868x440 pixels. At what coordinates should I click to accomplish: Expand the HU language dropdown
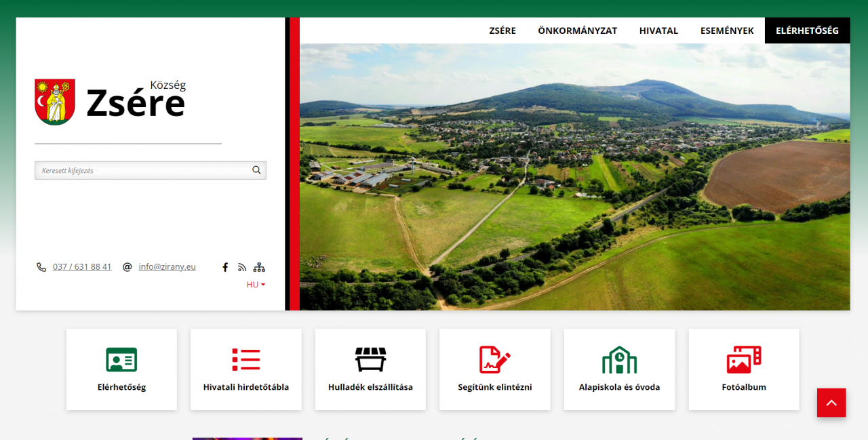(256, 285)
